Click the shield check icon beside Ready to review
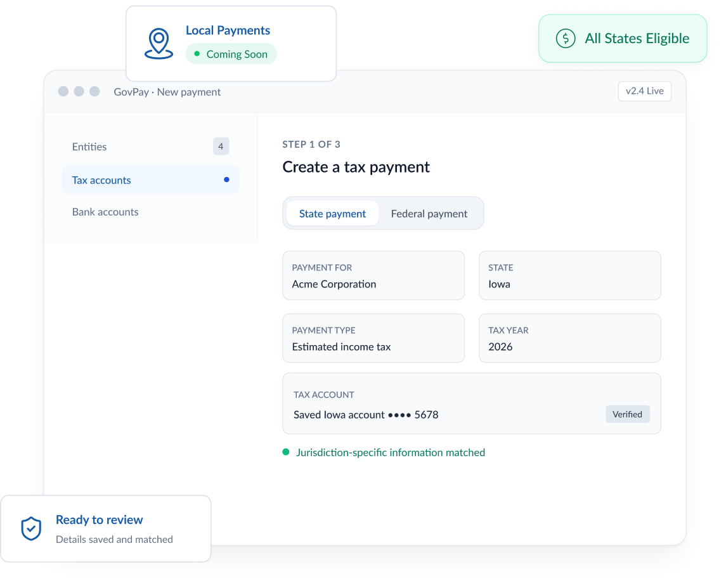 [31, 528]
